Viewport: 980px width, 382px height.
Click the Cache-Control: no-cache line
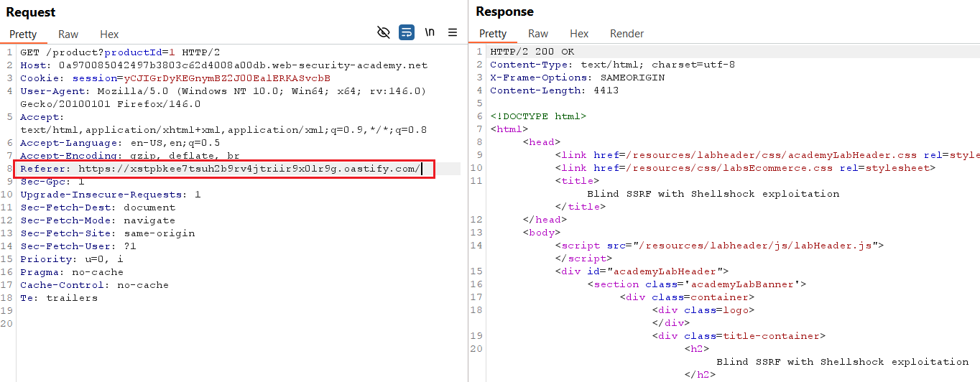tap(94, 285)
